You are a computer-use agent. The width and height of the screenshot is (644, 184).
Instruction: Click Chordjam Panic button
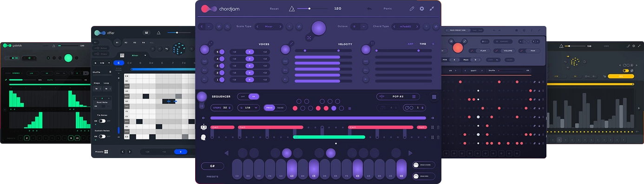(x=388, y=8)
